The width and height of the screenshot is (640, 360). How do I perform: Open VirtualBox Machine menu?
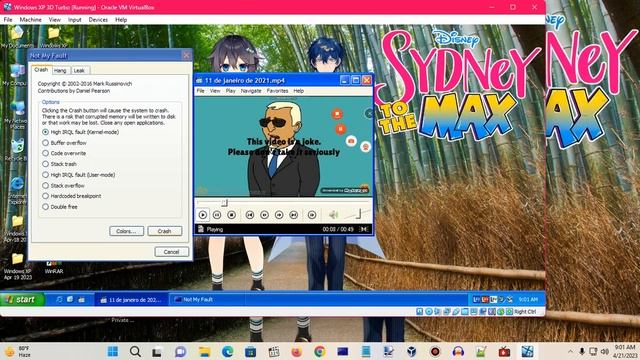[31, 20]
